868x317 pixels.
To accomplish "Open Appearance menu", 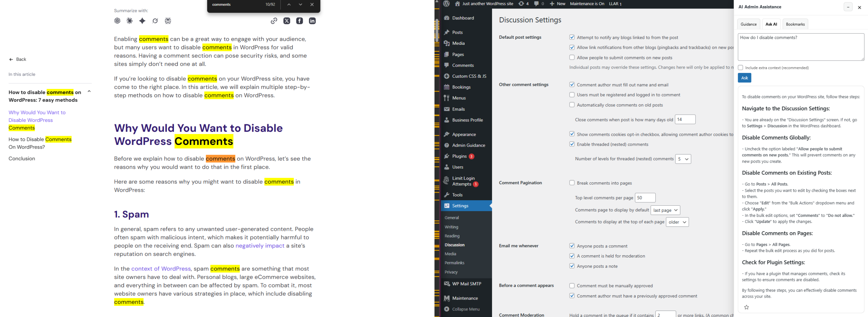I will pos(466,134).
